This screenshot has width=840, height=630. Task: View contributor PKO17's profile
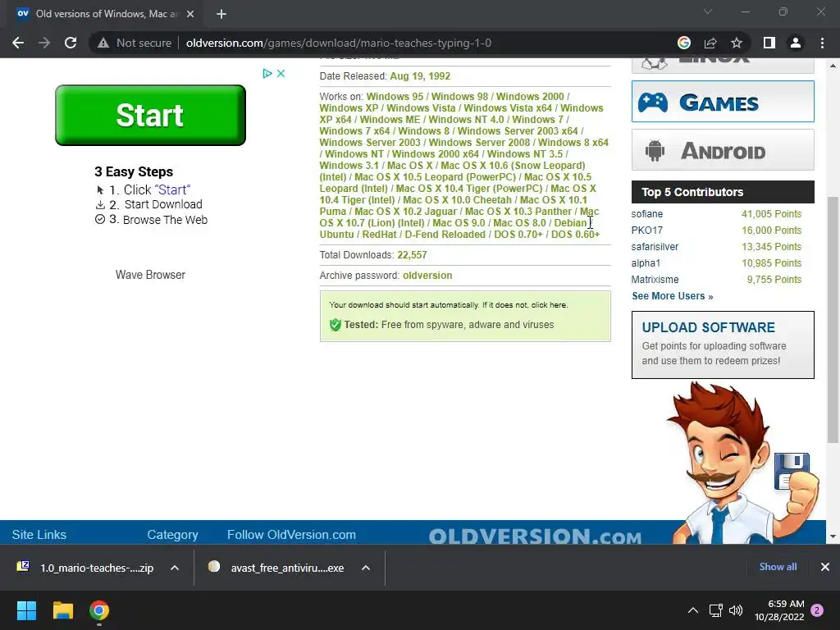point(646,231)
